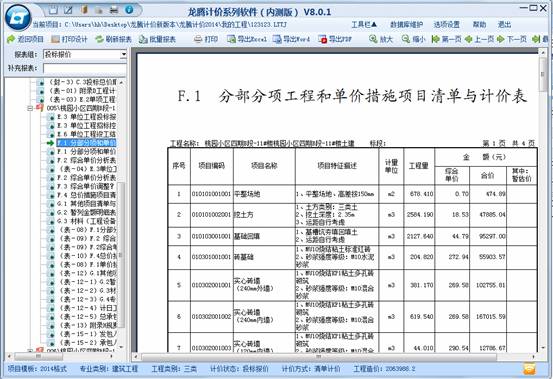Click the 打印设计 button
The image size is (553, 379).
[x=69, y=39]
